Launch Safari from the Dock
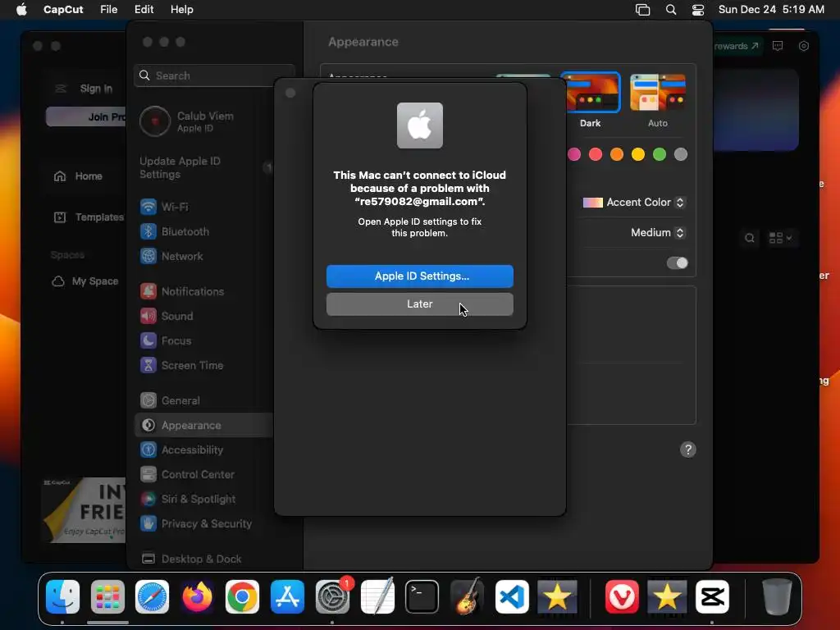The height and width of the screenshot is (630, 840). coord(152,597)
